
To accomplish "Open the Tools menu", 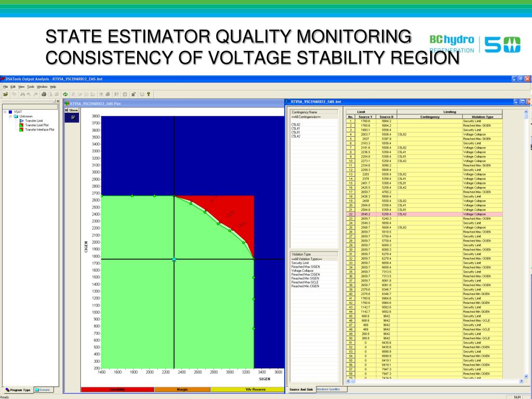I will (31, 87).
